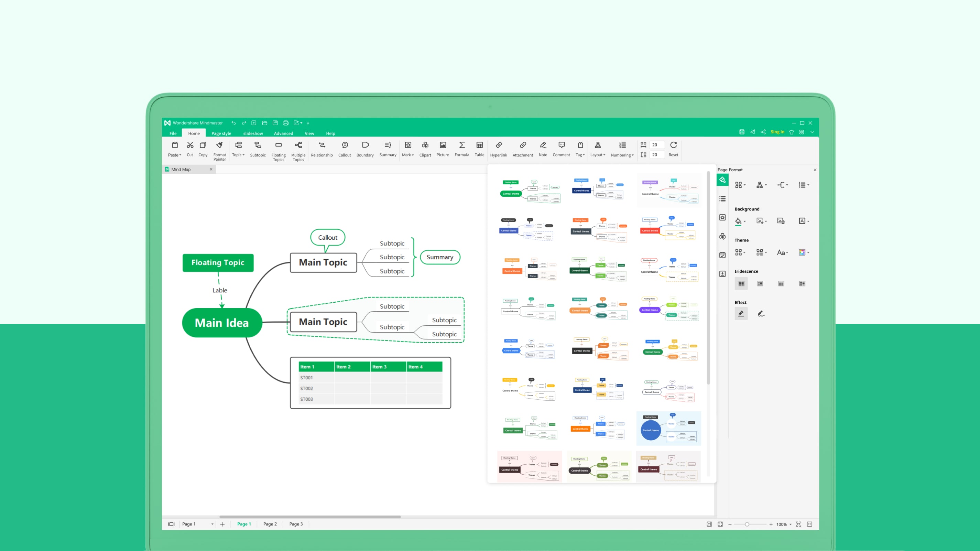The height and width of the screenshot is (551, 980).
Task: Open the File menu
Action: [173, 133]
